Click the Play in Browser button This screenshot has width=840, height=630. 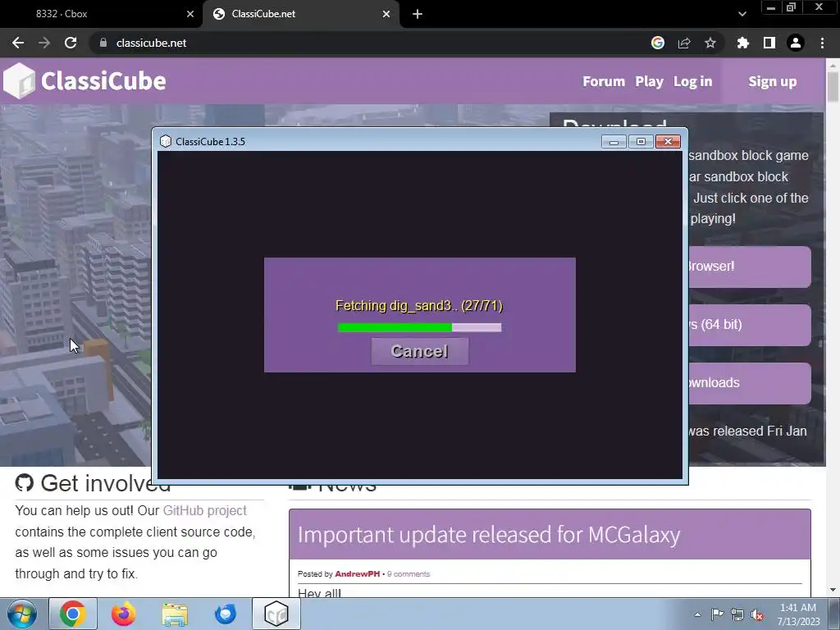point(750,267)
